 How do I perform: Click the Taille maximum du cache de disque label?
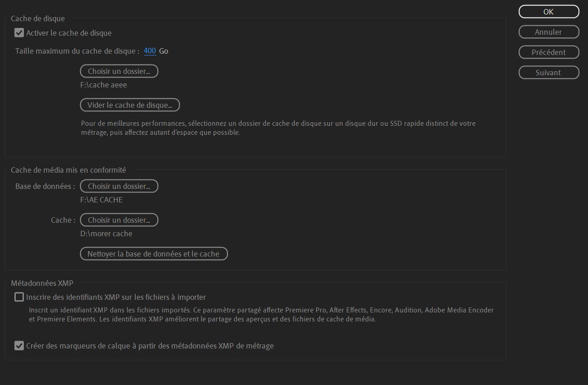(x=77, y=51)
